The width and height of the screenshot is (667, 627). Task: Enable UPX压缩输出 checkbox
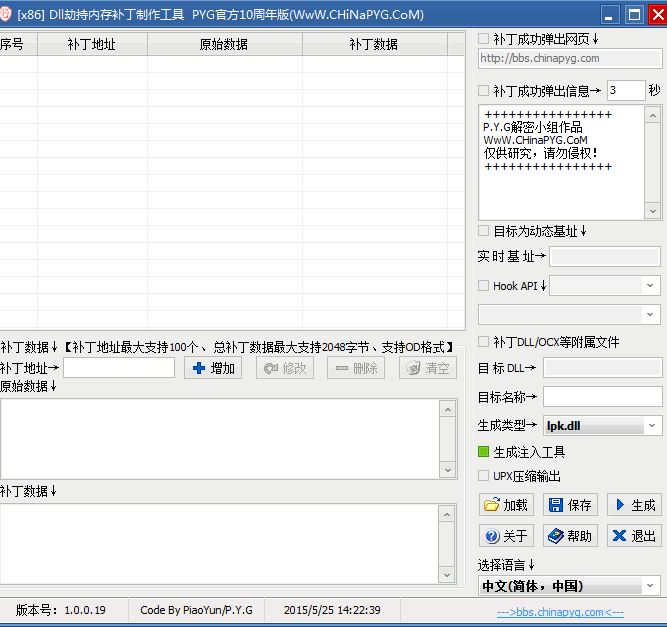483,476
